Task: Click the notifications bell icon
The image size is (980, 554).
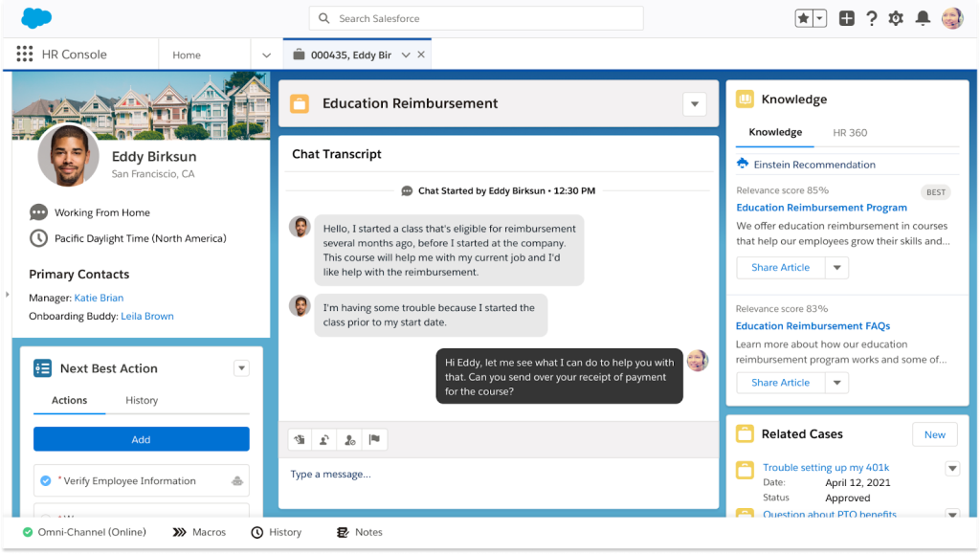Action: 923,18
